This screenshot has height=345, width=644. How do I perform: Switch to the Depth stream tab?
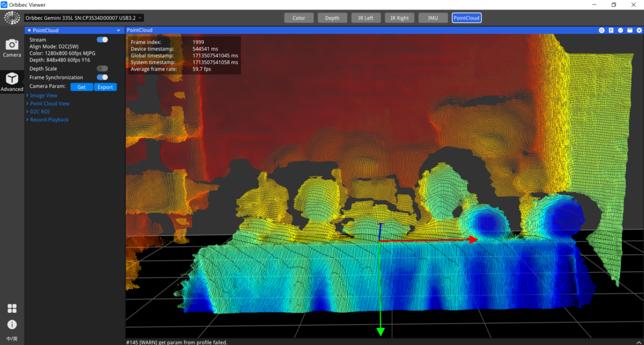[x=332, y=18]
